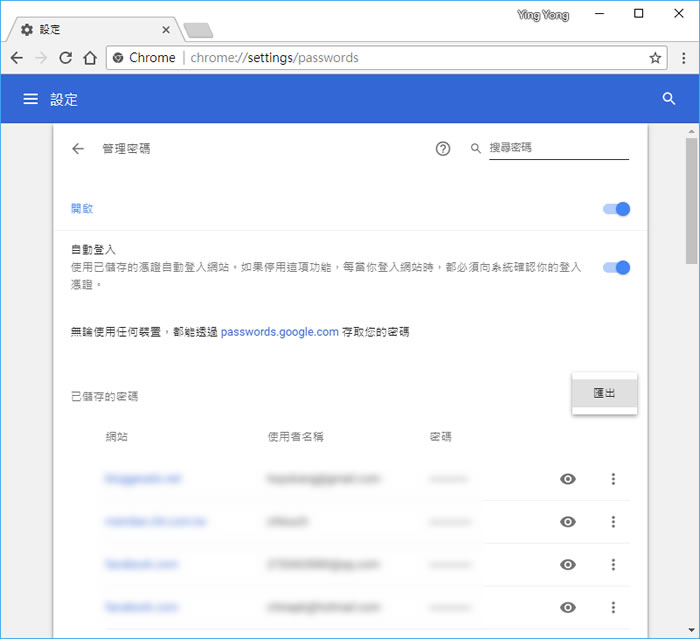Go to the browser home page icon
Viewport: 700px width, 639px height.
90,58
